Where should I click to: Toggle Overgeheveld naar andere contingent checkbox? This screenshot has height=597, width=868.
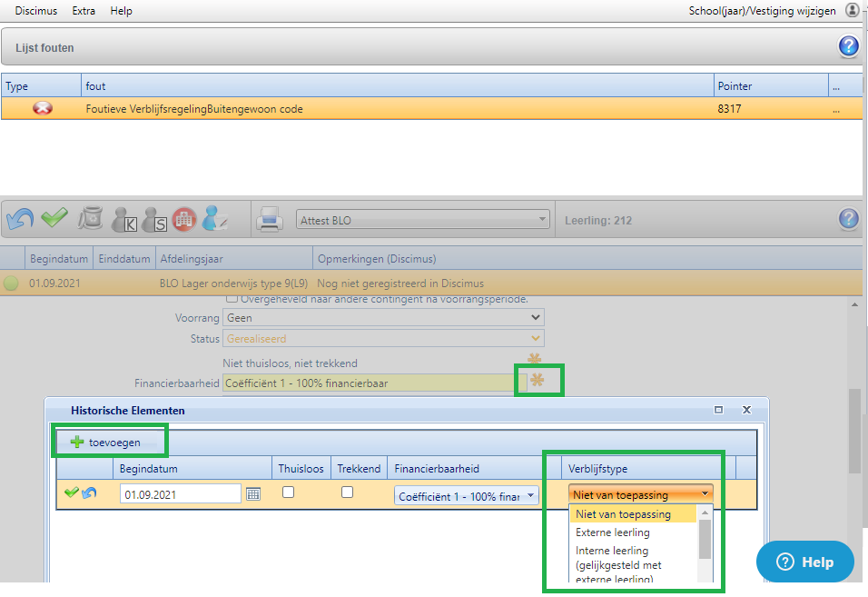pos(232,298)
